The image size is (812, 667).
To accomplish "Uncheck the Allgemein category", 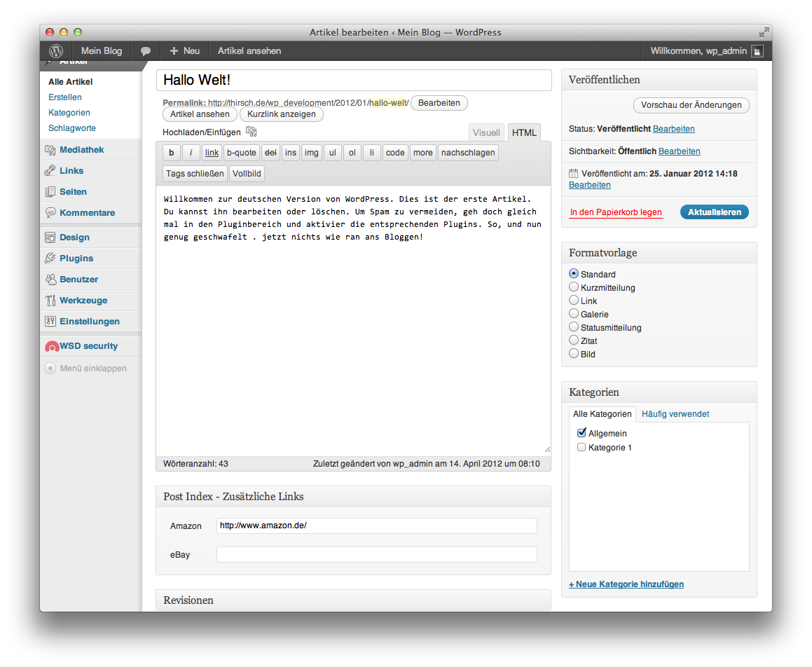I will pos(582,433).
